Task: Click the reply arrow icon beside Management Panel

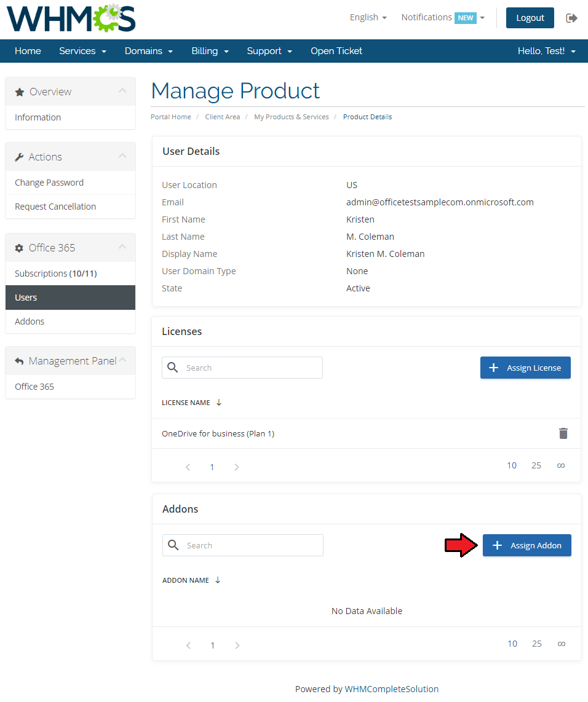Action: [19, 361]
